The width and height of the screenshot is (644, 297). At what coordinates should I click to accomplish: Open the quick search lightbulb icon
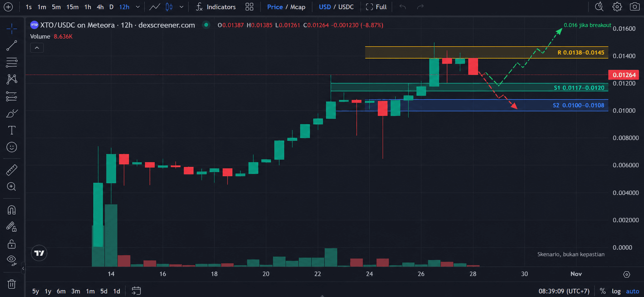[x=599, y=7]
